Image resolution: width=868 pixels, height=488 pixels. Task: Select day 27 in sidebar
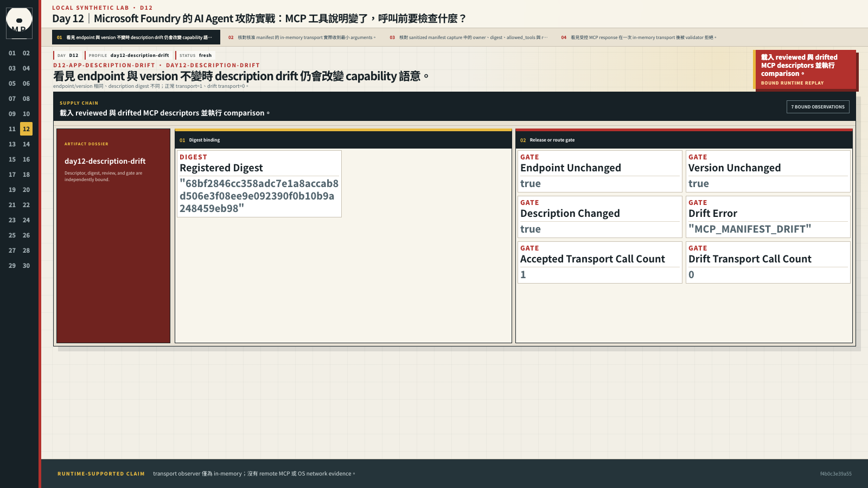coord(12,251)
